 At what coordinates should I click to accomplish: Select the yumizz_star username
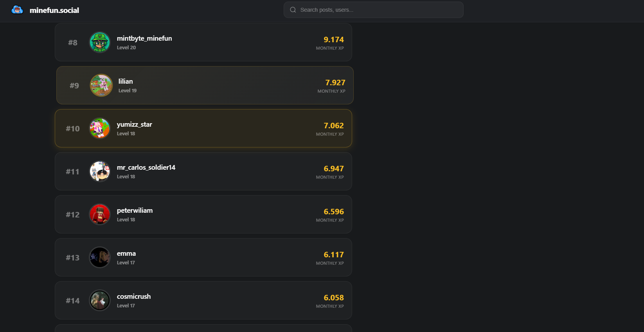(x=134, y=124)
